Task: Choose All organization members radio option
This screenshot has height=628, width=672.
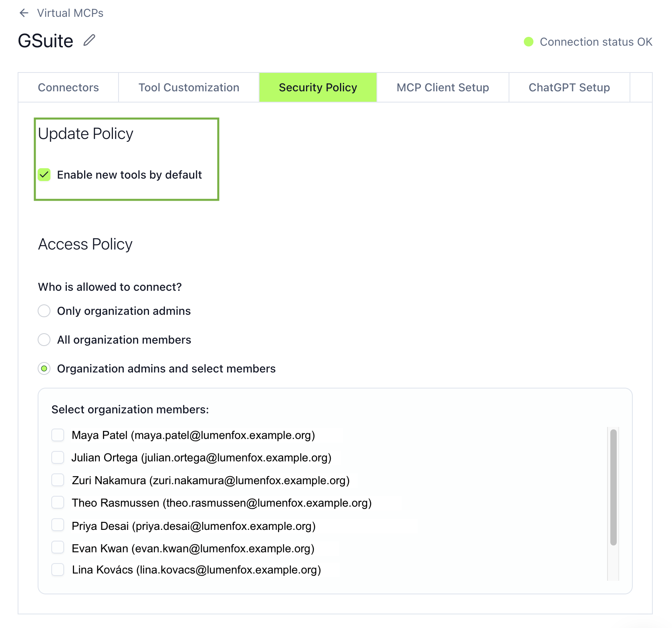Action: tap(44, 340)
